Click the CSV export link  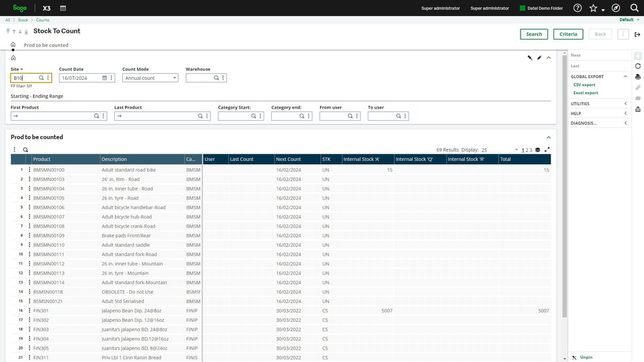click(x=584, y=84)
